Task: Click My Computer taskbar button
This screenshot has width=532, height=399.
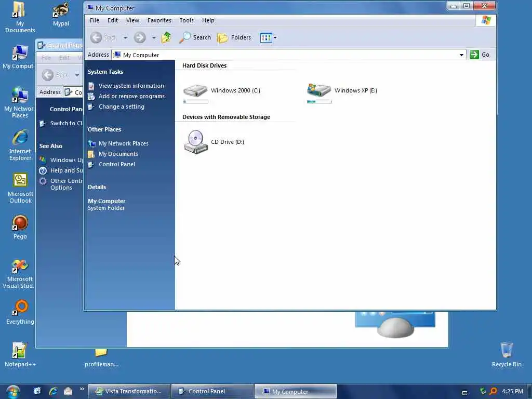Action: tap(296, 391)
